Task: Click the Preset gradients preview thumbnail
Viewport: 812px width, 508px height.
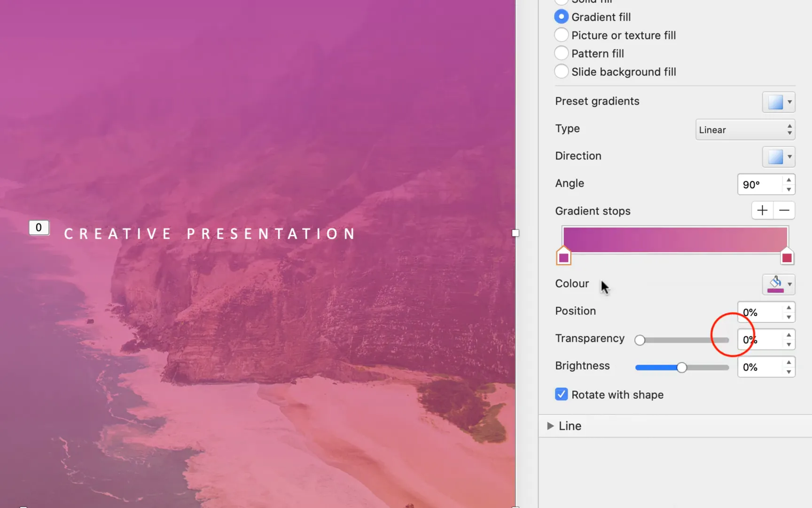Action: click(775, 102)
